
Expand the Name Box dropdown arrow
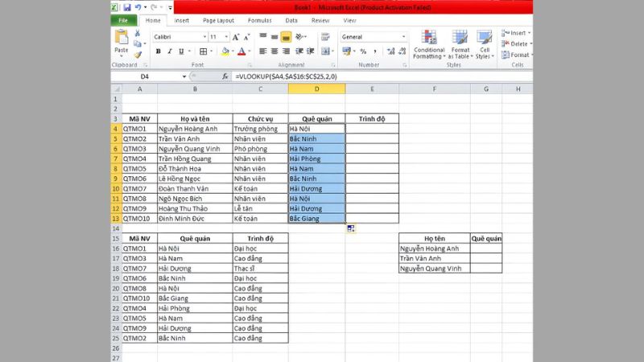[184, 76]
